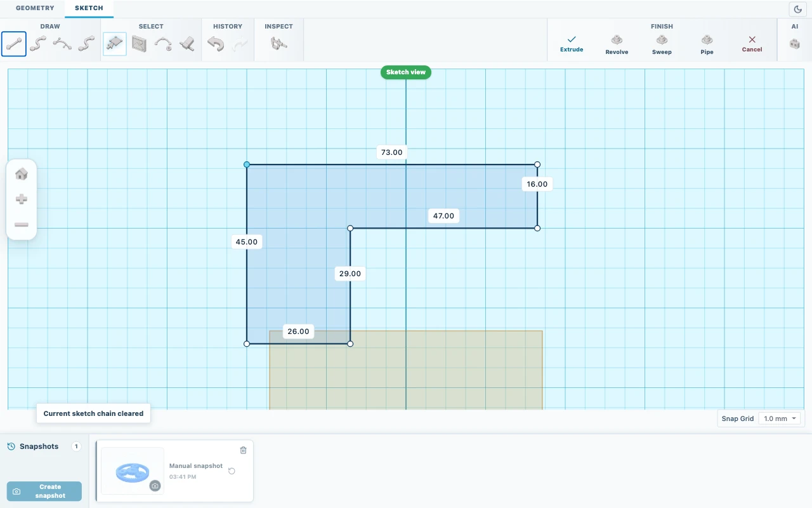Click Cancel to discard the sketch

point(752,44)
